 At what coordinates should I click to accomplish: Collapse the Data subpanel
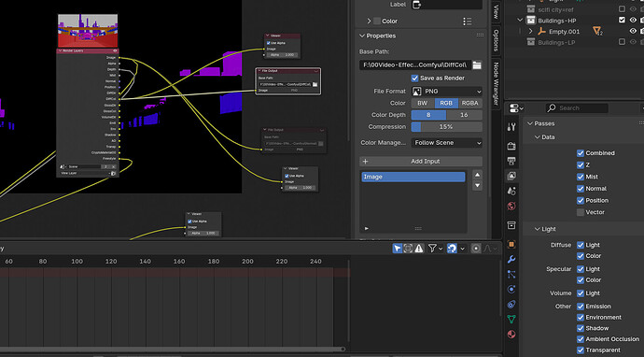(x=538, y=137)
